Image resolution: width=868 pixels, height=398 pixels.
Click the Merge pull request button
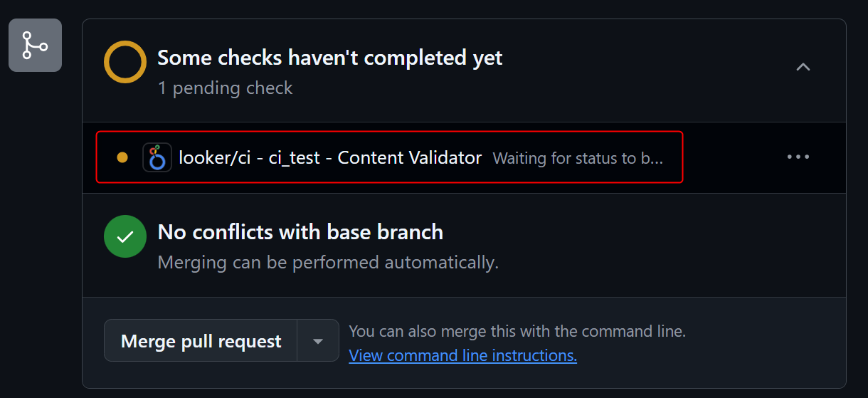[x=201, y=341]
